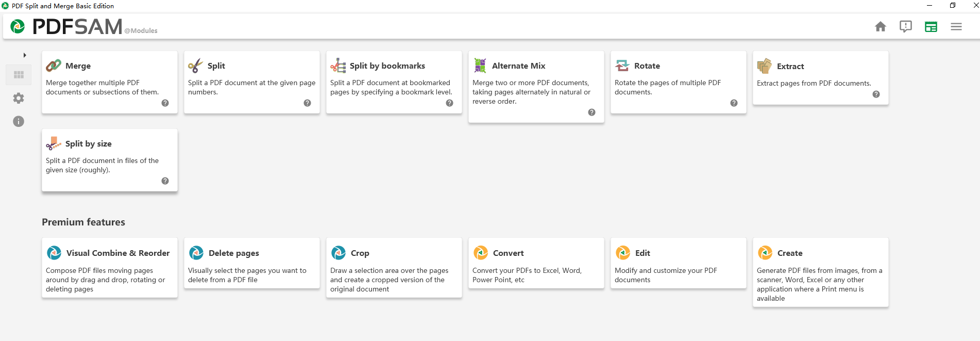
Task: Open the Split by size title
Action: point(89,144)
